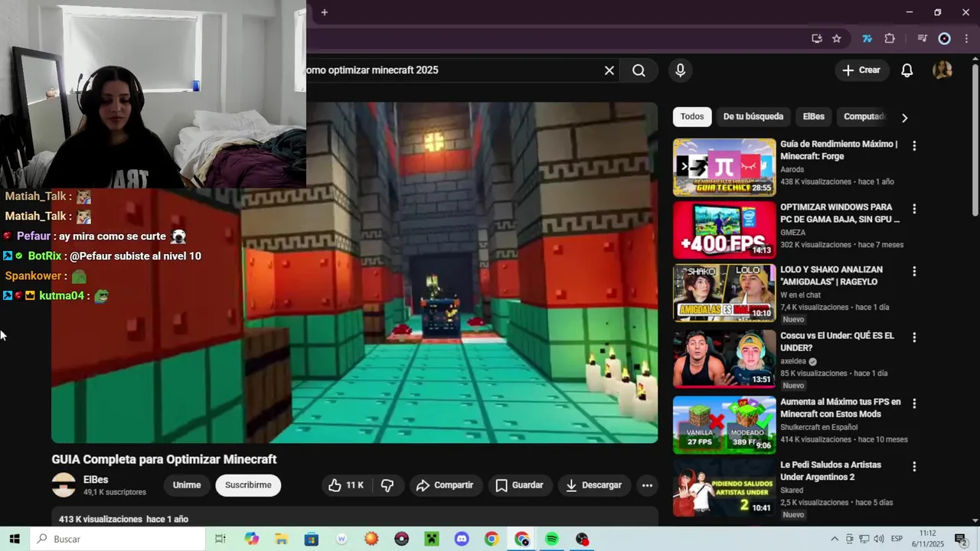Image resolution: width=980 pixels, height=551 pixels.
Task: Click the Compartir share button
Action: point(445,485)
